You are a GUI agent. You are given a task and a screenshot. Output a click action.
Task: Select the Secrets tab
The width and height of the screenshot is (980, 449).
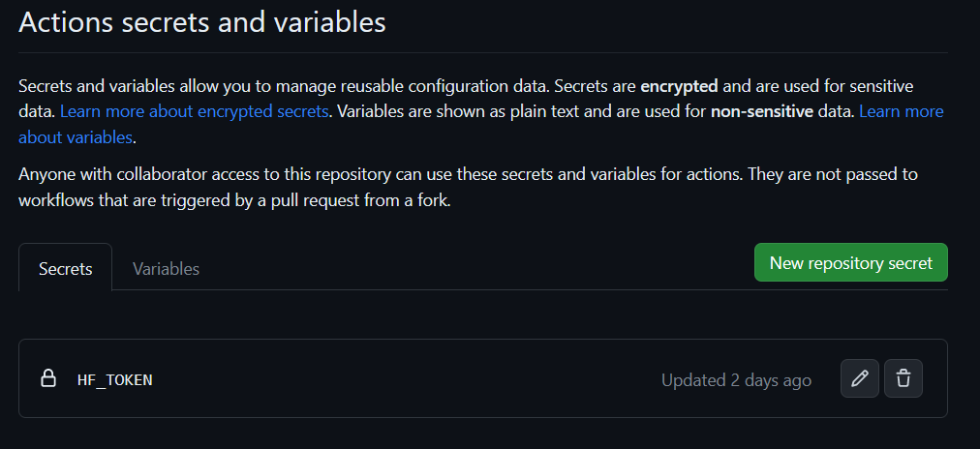66,267
